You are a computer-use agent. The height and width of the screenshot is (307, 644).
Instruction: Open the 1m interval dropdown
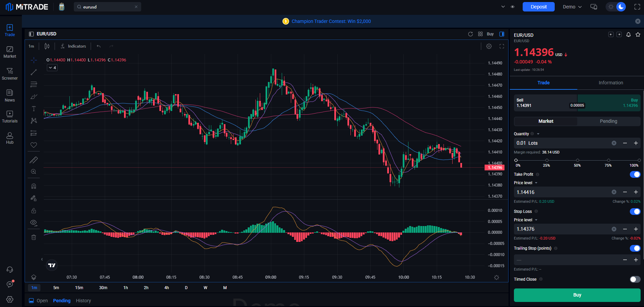pos(31,46)
